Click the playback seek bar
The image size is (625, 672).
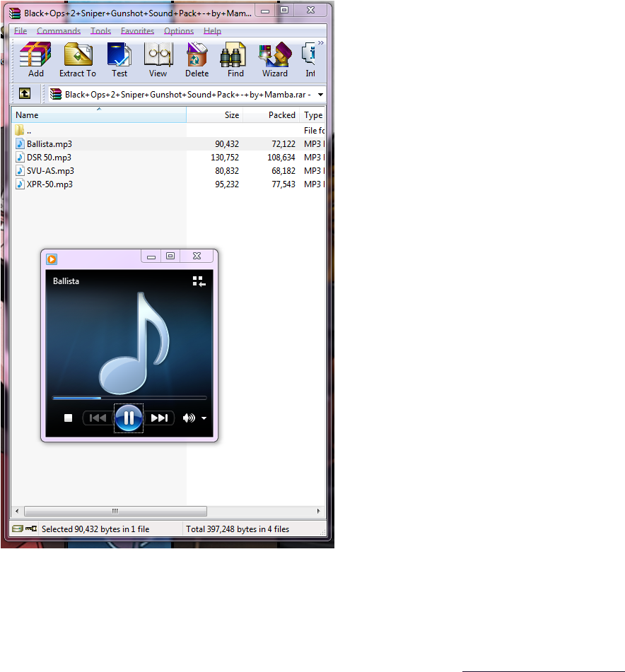pyautogui.click(x=129, y=397)
